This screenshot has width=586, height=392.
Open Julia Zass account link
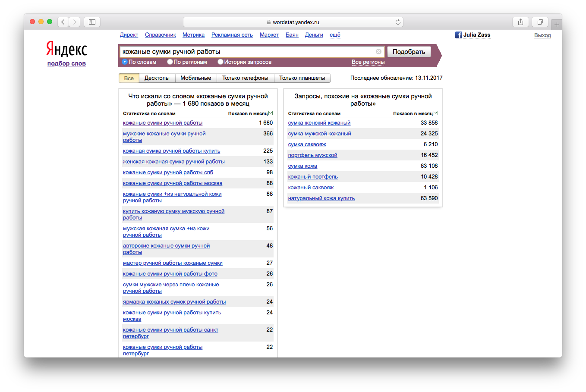coord(477,34)
